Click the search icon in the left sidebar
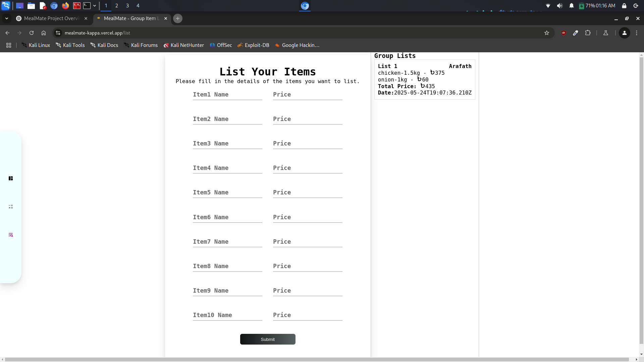Image resolution: width=644 pixels, height=362 pixels. pos(10,235)
